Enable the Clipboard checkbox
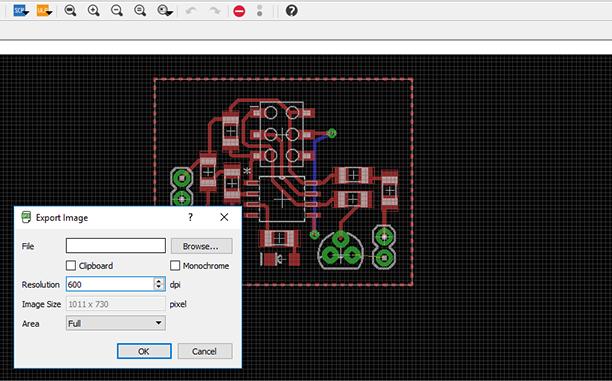 (71, 265)
